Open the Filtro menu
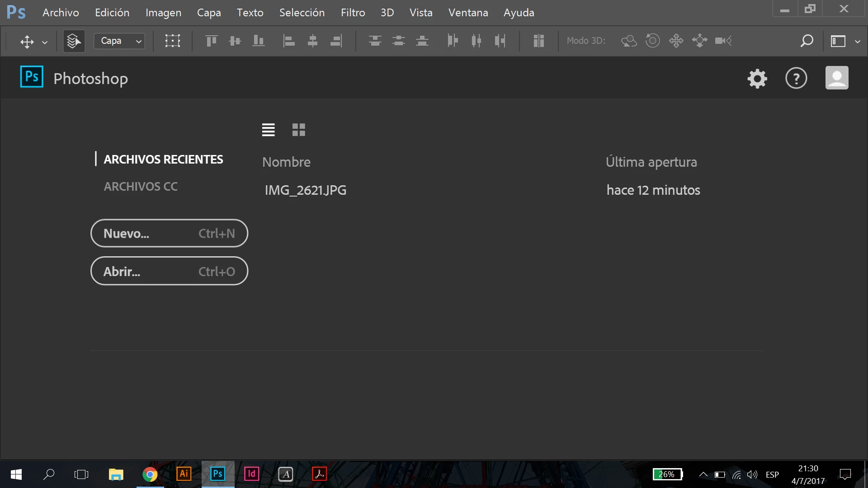The height and width of the screenshot is (488, 868). pos(353,13)
